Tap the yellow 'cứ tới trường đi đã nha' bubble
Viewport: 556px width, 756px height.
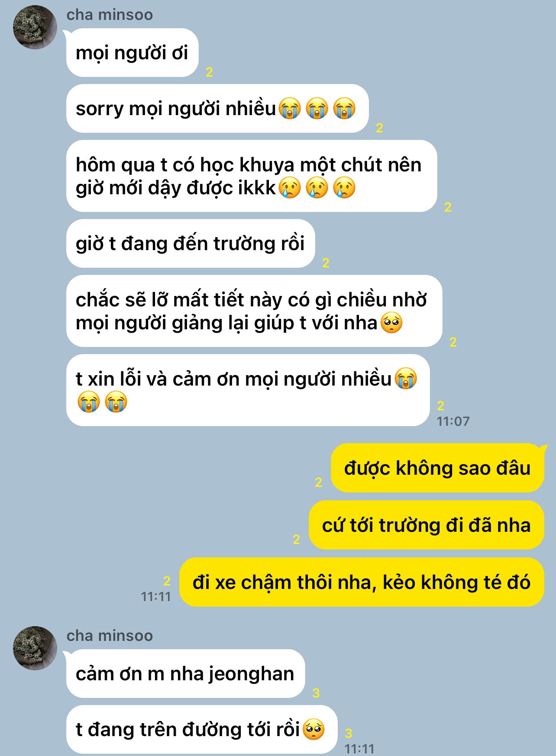click(427, 525)
